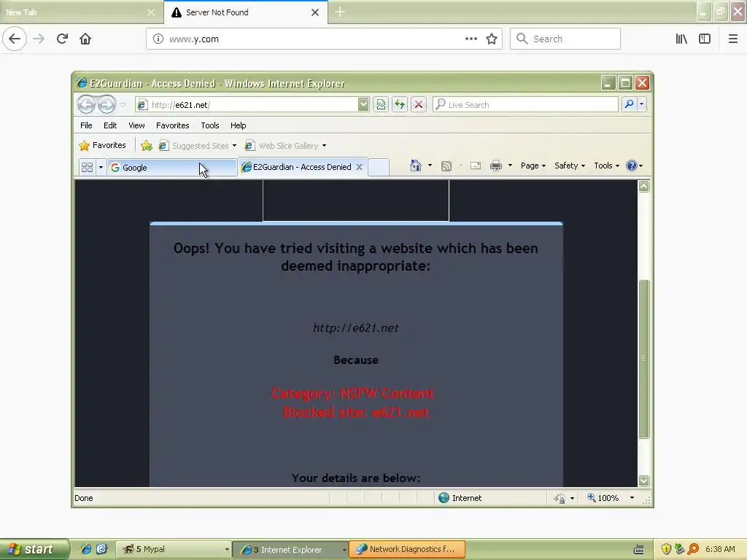Open Protected Mode status dropdown
Image resolution: width=747 pixels, height=560 pixels.
pyautogui.click(x=565, y=498)
